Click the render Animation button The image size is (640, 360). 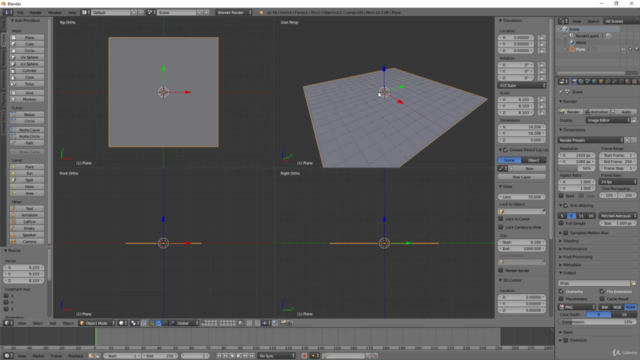[x=597, y=111]
